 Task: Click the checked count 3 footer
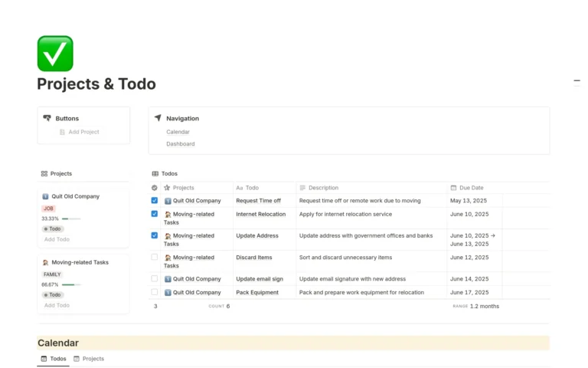(155, 306)
